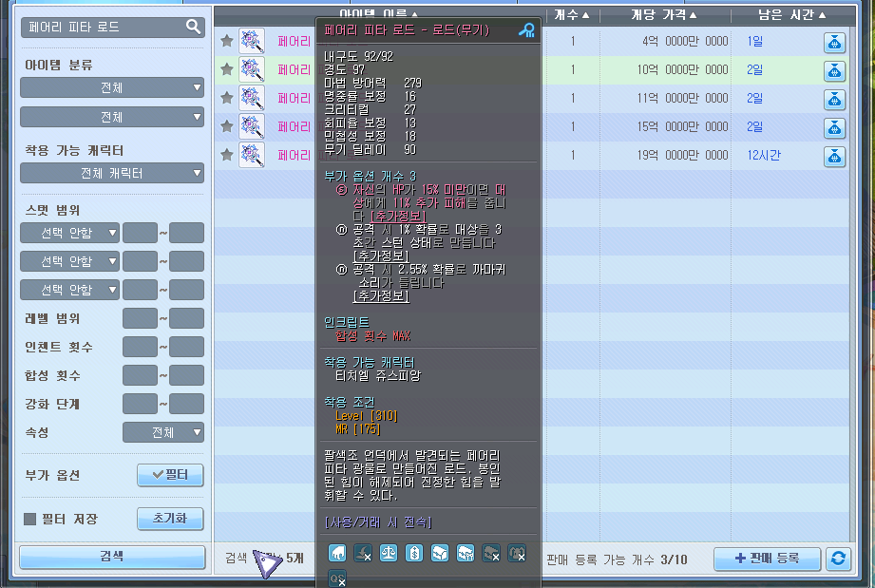Click the 레벨 범위 maximum input field
The image size is (875, 588).
pos(186,318)
